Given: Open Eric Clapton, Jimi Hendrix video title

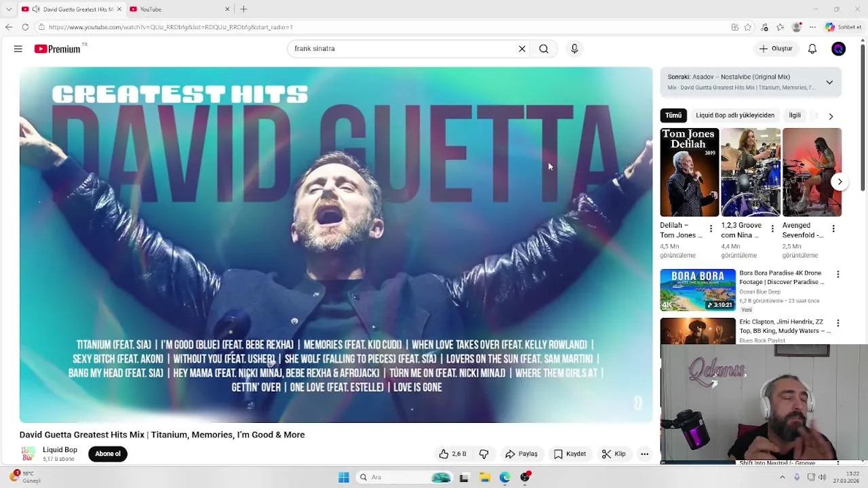Looking at the screenshot, I should click(x=785, y=326).
